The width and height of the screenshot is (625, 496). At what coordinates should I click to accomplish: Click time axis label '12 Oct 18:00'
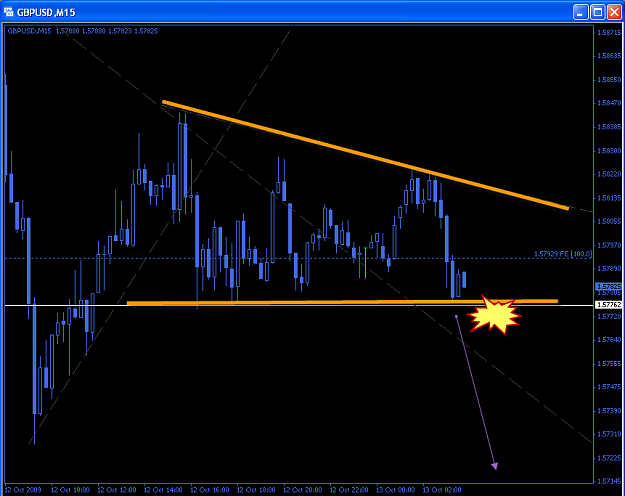point(256,490)
